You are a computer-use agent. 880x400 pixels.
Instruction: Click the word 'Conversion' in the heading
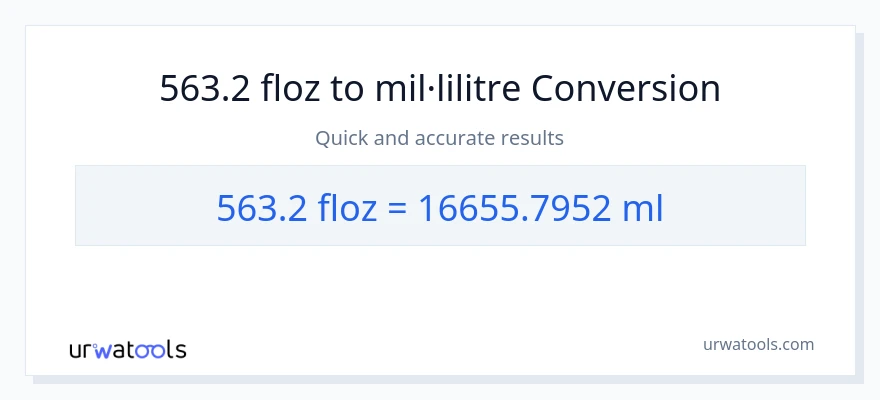pyautogui.click(x=626, y=89)
